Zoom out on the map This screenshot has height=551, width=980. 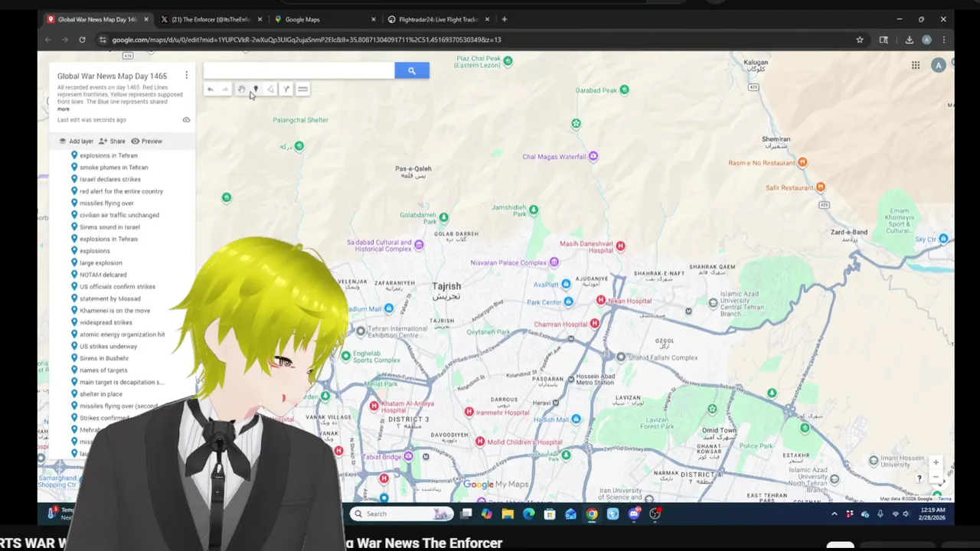(x=936, y=478)
